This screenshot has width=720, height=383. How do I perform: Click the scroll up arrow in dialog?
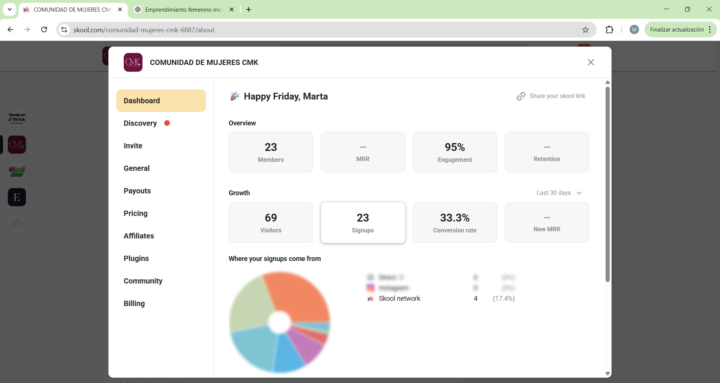pos(608,82)
